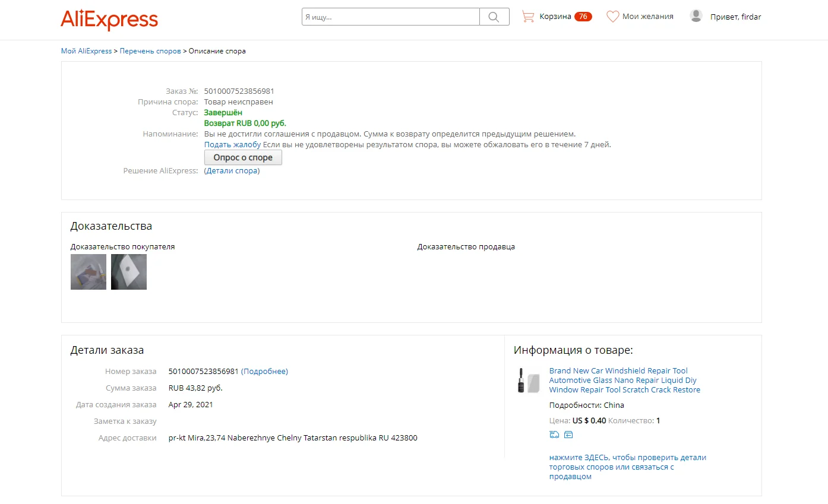
Task: Open the Brand New Car Windshield Repair Tool link
Action: [x=625, y=381]
